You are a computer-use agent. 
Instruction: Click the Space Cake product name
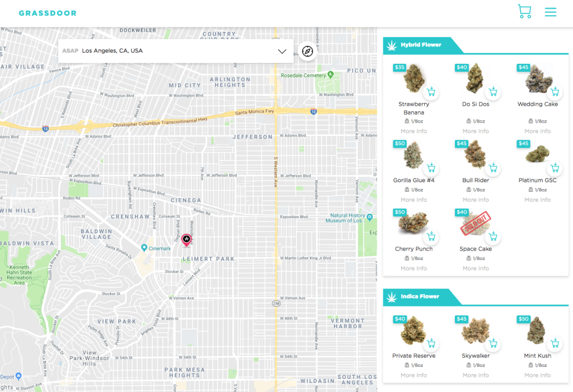pyautogui.click(x=476, y=249)
